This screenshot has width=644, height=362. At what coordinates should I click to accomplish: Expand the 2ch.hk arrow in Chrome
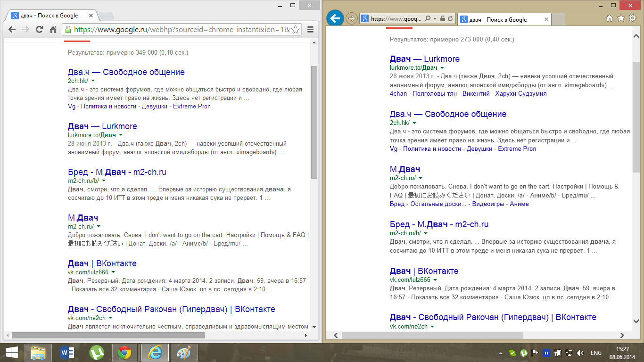[93, 81]
